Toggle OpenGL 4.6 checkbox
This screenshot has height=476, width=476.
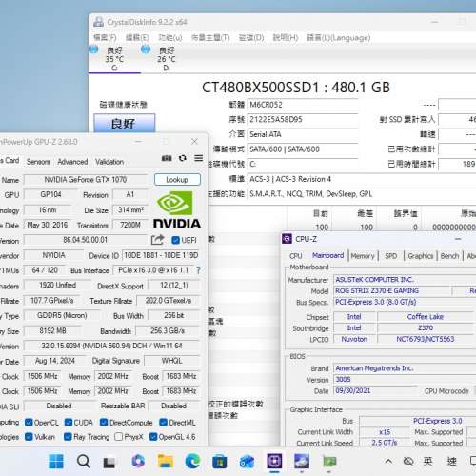point(153,437)
